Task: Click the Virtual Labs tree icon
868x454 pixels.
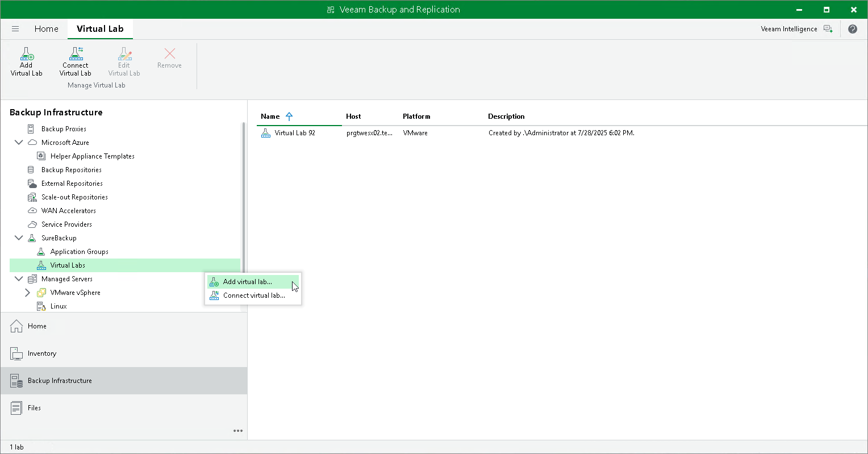Action: (x=41, y=265)
